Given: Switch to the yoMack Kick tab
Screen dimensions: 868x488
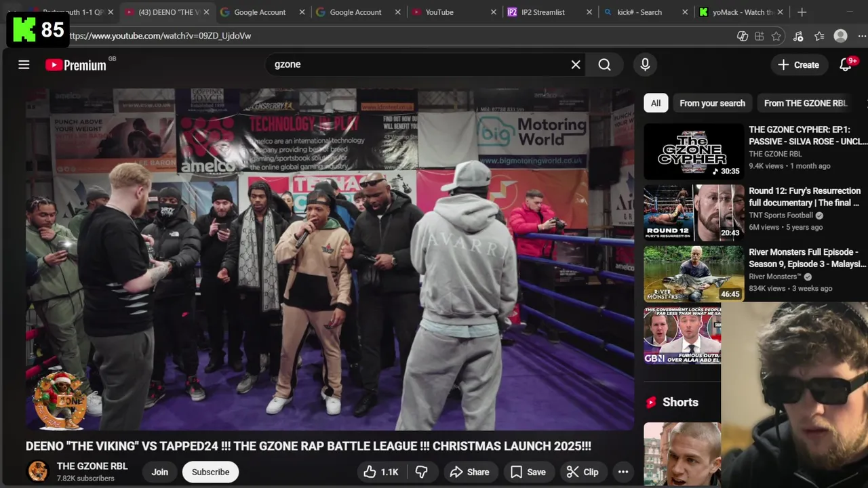Looking at the screenshot, I should (736, 12).
